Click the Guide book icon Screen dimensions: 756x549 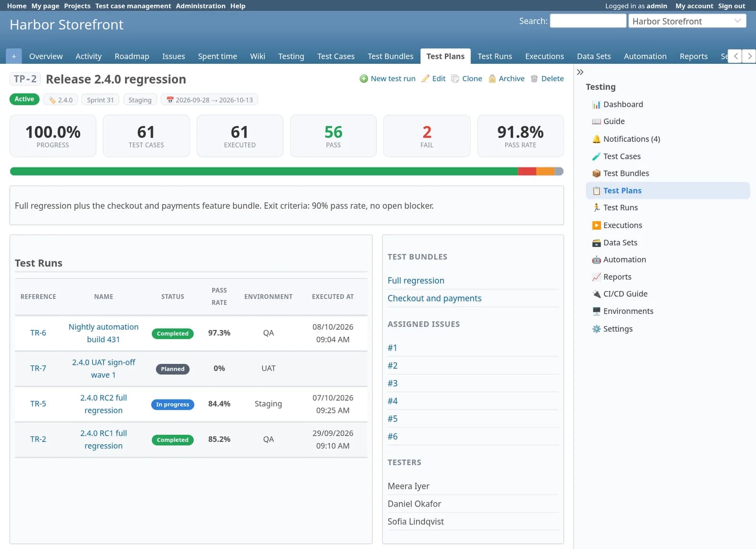(596, 121)
